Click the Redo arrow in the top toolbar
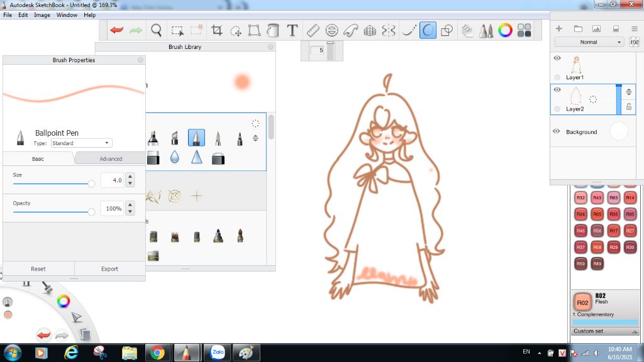 [x=136, y=30]
